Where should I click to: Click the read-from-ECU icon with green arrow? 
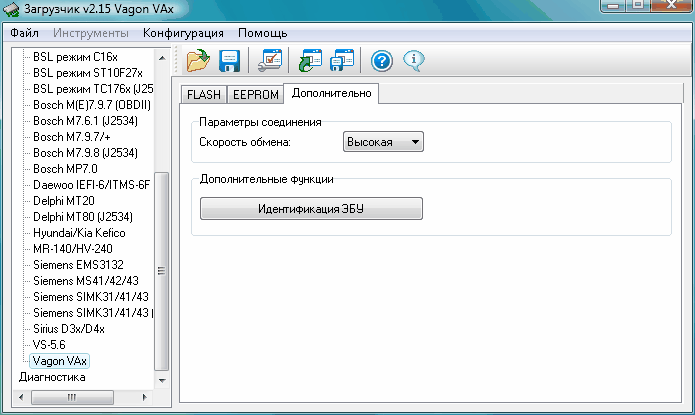point(310,60)
